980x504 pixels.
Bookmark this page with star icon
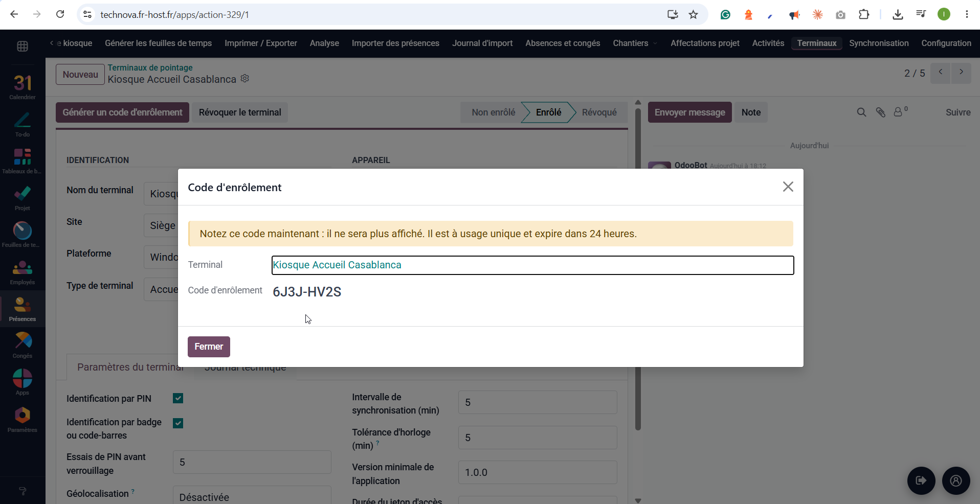pos(693,14)
